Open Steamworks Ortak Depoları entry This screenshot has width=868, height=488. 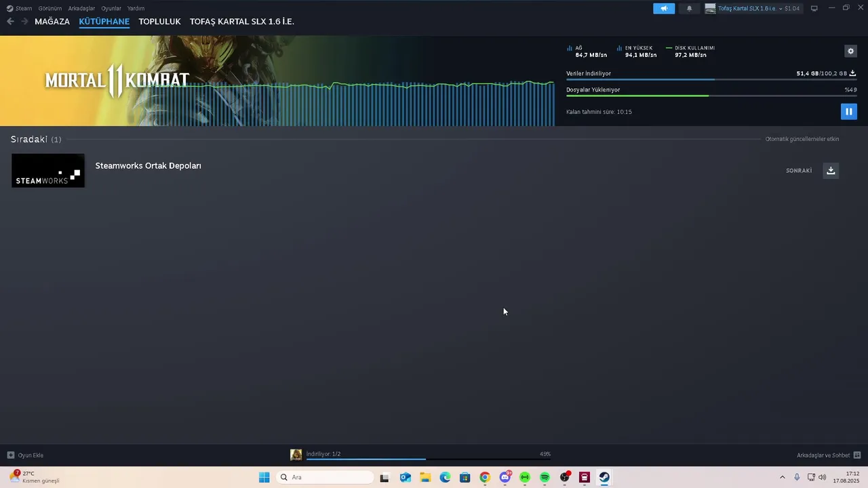tap(148, 165)
